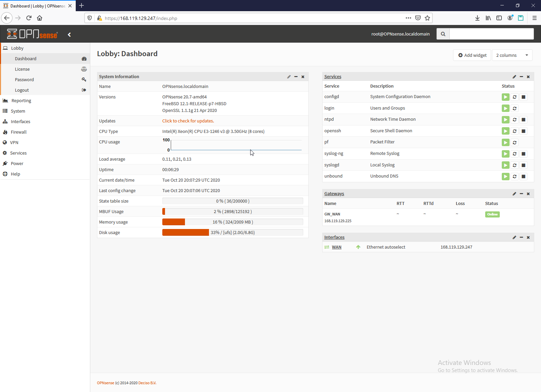Start the syslogd service
The image size is (541, 392).
coord(505,165)
